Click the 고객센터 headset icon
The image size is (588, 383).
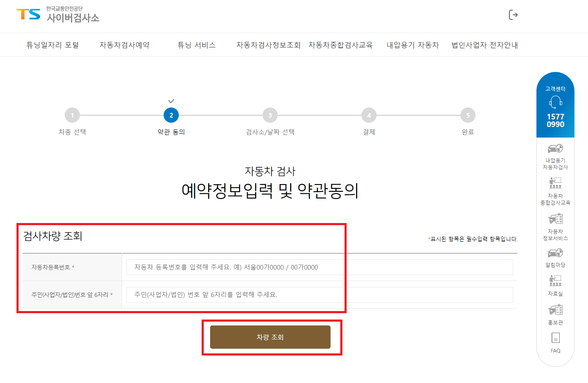(x=555, y=103)
